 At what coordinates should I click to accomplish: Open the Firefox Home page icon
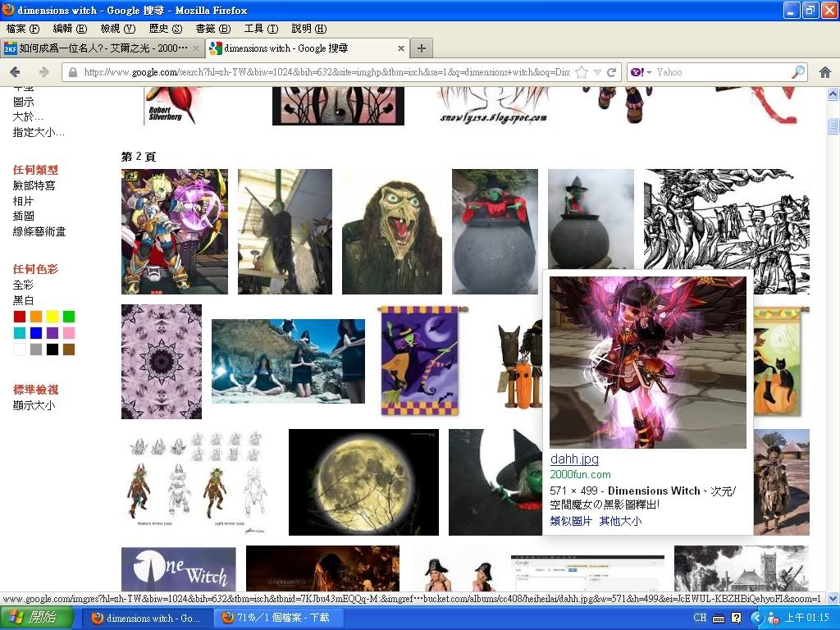[825, 72]
